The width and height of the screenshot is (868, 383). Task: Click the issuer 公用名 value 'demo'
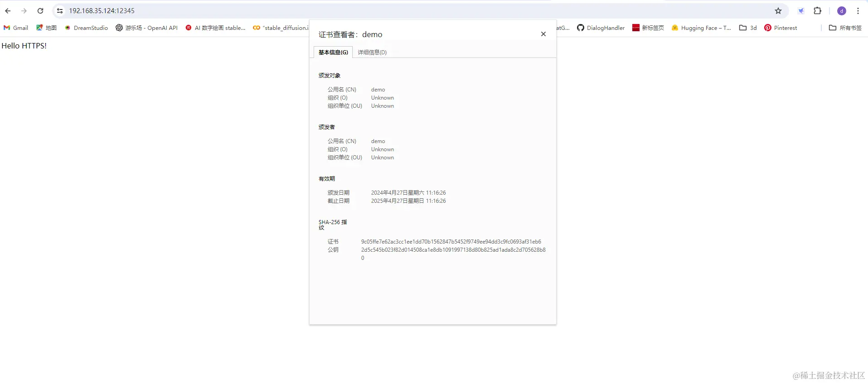tap(378, 141)
